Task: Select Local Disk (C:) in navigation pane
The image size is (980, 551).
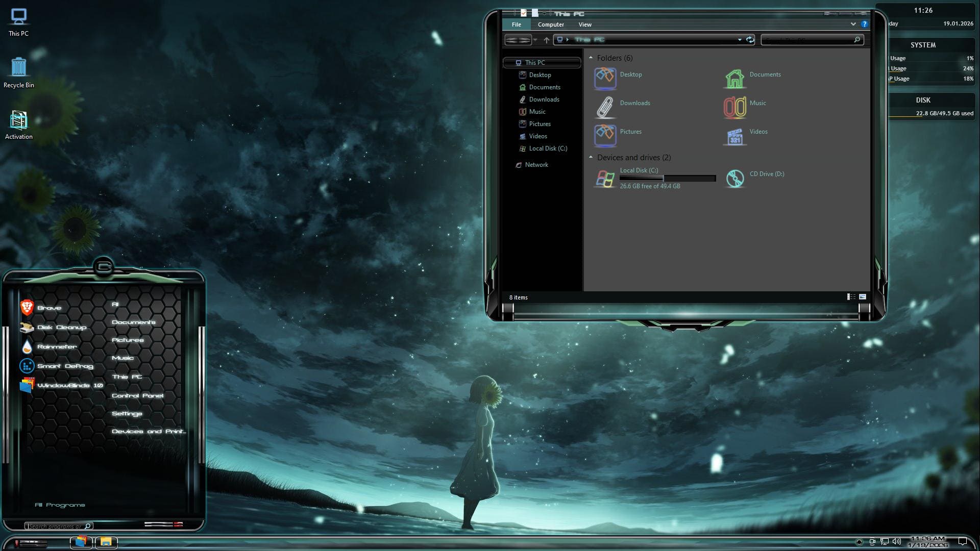Action: pos(543,148)
